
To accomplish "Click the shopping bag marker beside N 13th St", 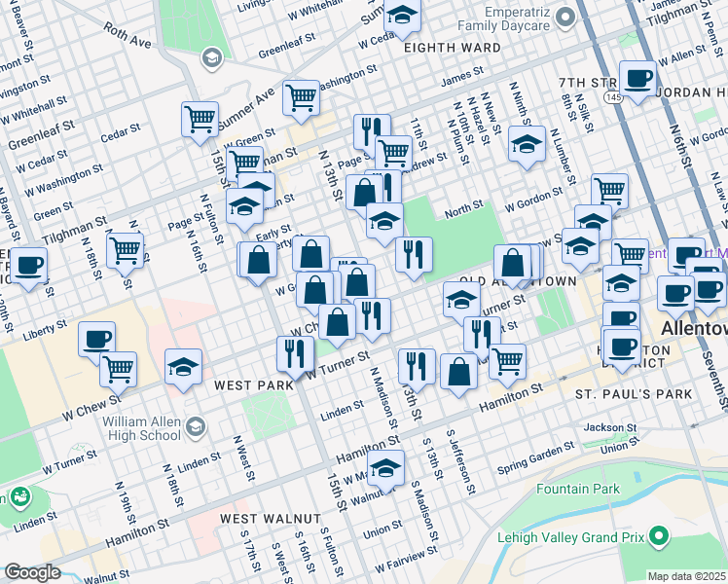I will tap(364, 193).
